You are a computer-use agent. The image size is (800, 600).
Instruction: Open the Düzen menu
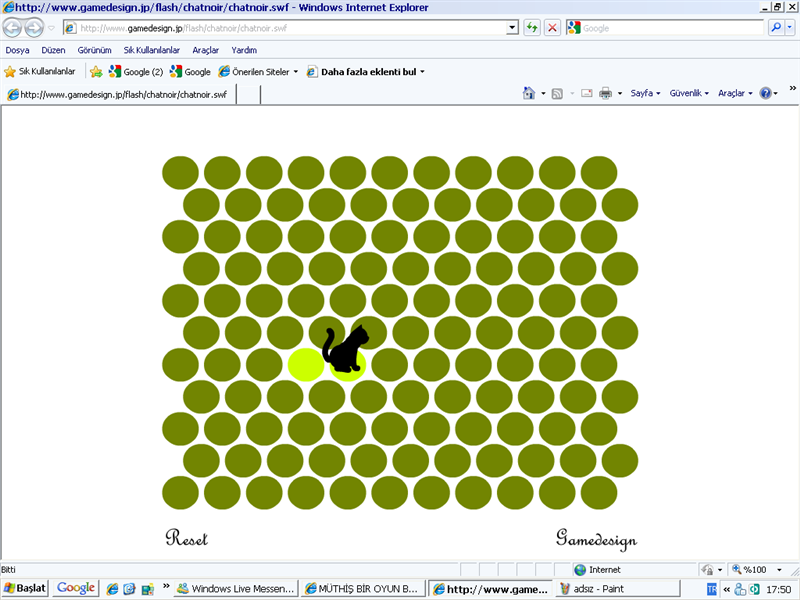coord(53,50)
